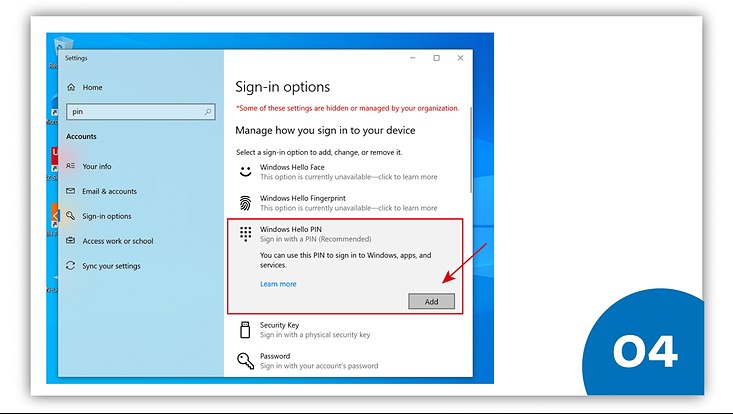Maximize the Settings window
Image resolution: width=733 pixels, height=414 pixels.
click(436, 58)
